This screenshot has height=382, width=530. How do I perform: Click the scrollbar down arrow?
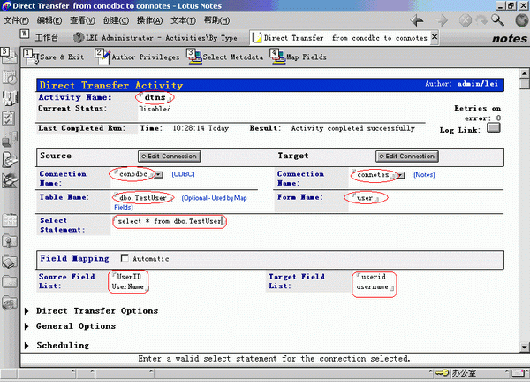coord(524,347)
